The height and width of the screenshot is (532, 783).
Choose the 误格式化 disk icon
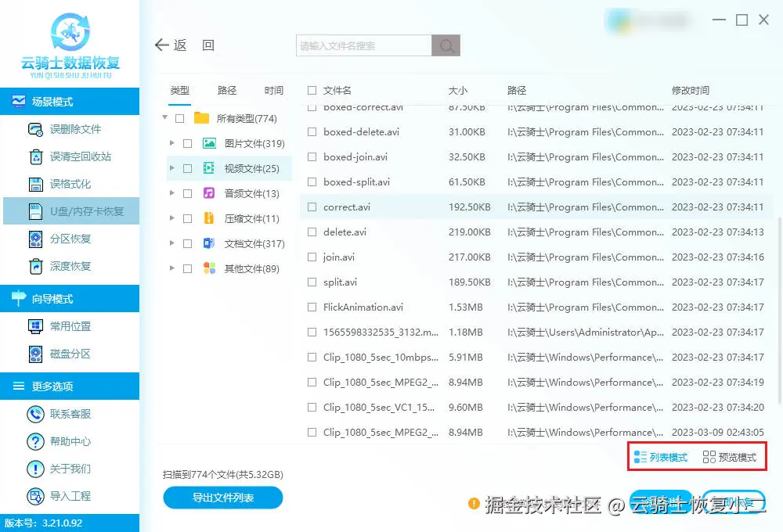[x=35, y=184]
